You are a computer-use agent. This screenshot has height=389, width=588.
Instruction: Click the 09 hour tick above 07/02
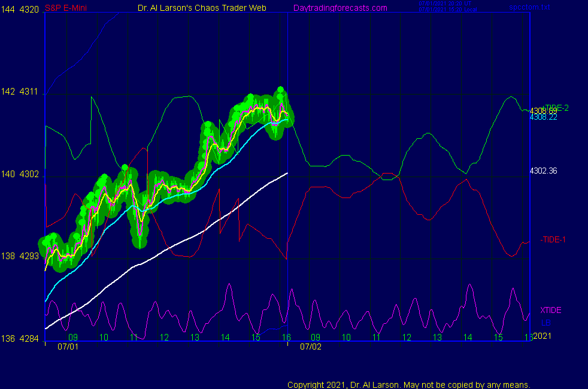[316, 338]
